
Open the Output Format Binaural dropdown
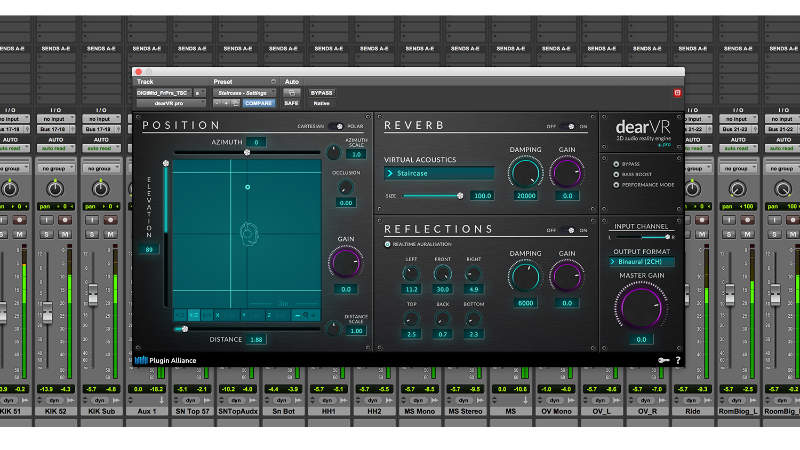[641, 262]
